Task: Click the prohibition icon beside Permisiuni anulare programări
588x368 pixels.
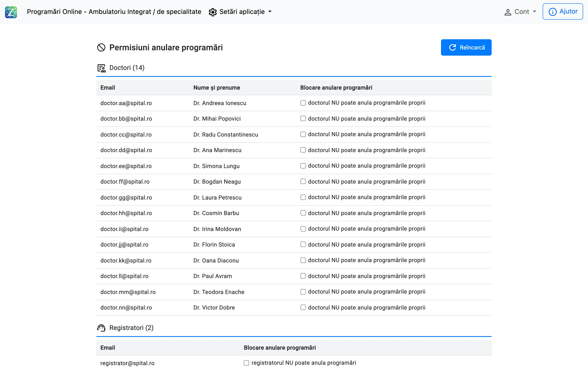Action: click(x=101, y=47)
